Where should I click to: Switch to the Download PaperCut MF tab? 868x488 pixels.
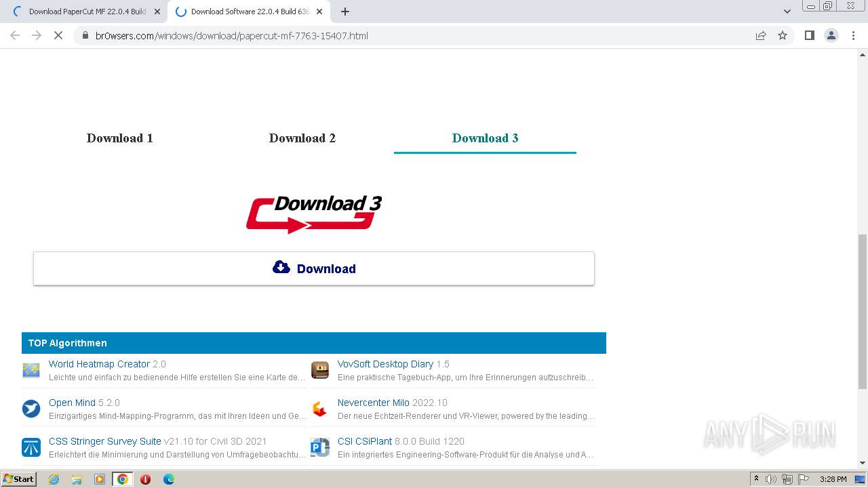87,12
